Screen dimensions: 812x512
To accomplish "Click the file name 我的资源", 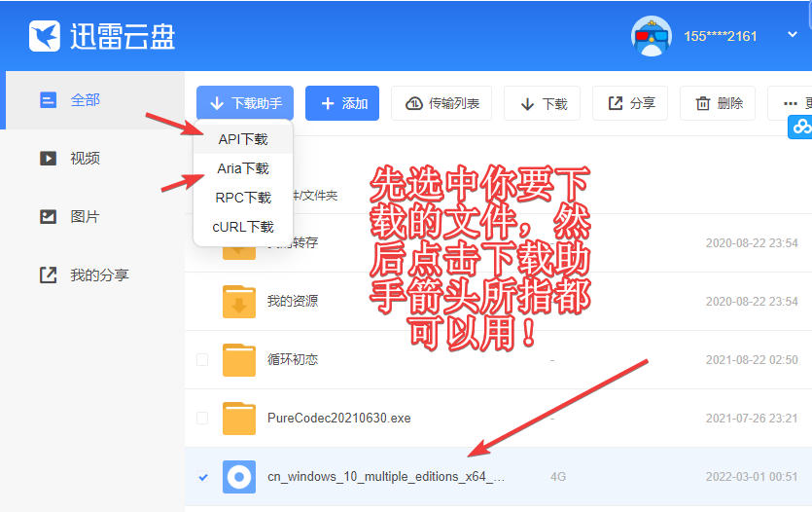I will pyautogui.click(x=293, y=301).
